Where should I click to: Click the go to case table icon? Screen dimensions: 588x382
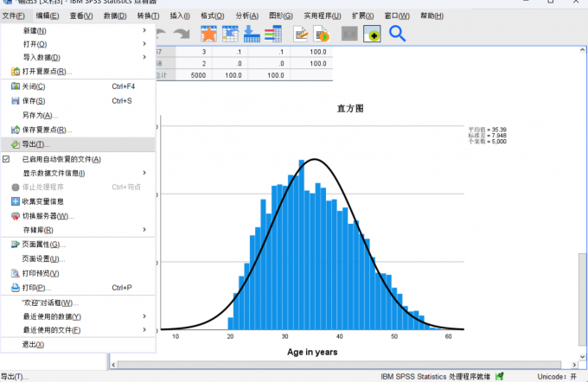(230, 34)
